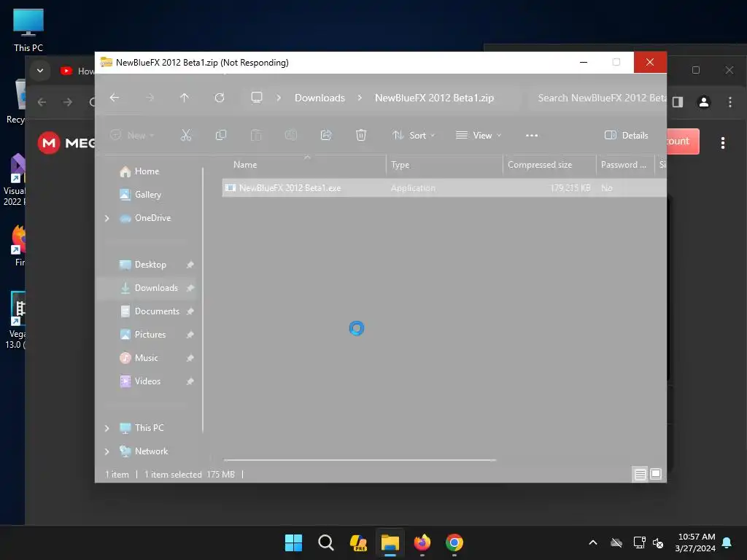This screenshot has height=560, width=747.
Task: Sort by Compressed size column header
Action: tap(549, 165)
